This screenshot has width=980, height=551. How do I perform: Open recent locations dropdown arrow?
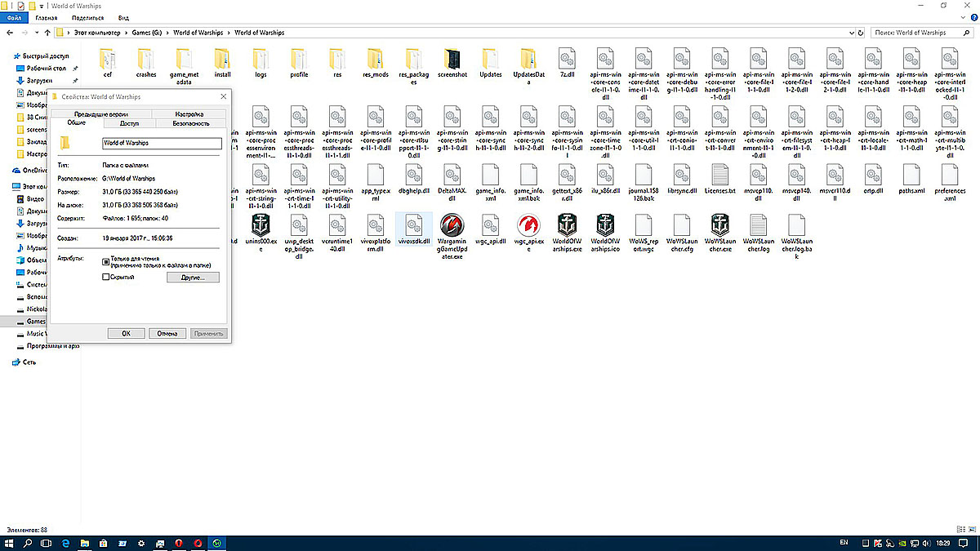tap(37, 33)
